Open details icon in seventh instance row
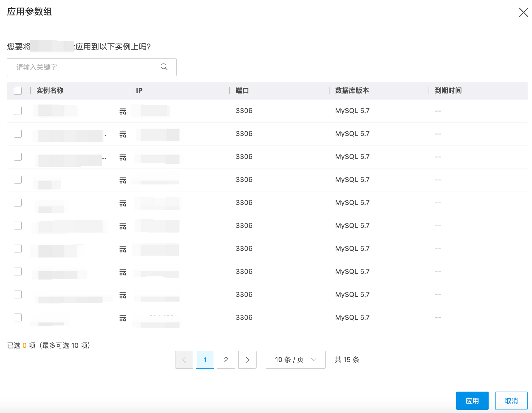 pyautogui.click(x=123, y=249)
